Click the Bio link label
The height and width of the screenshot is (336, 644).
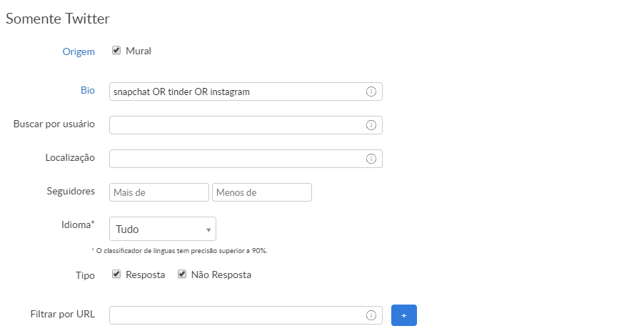click(x=87, y=91)
